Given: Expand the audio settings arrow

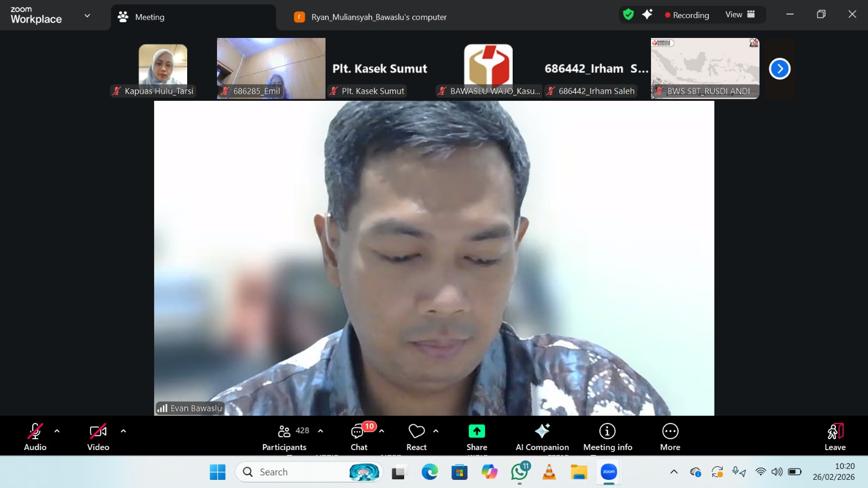Looking at the screenshot, I should coord(57,431).
